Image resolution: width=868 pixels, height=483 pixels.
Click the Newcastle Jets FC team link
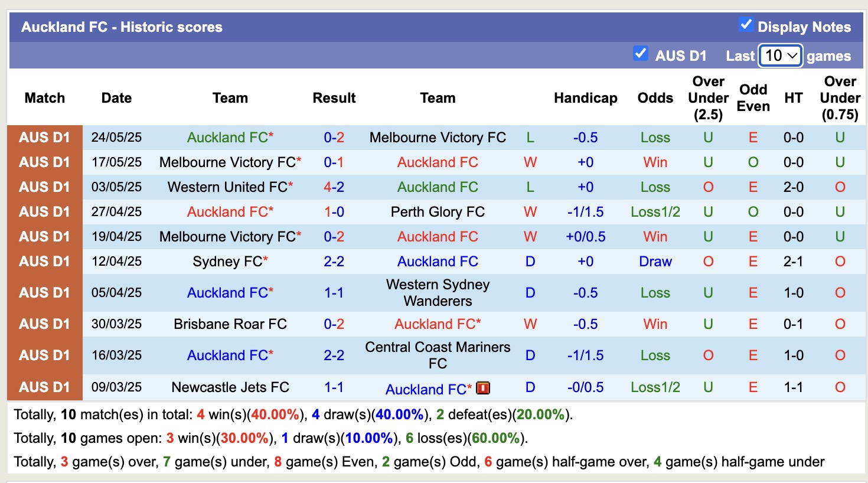point(230,387)
